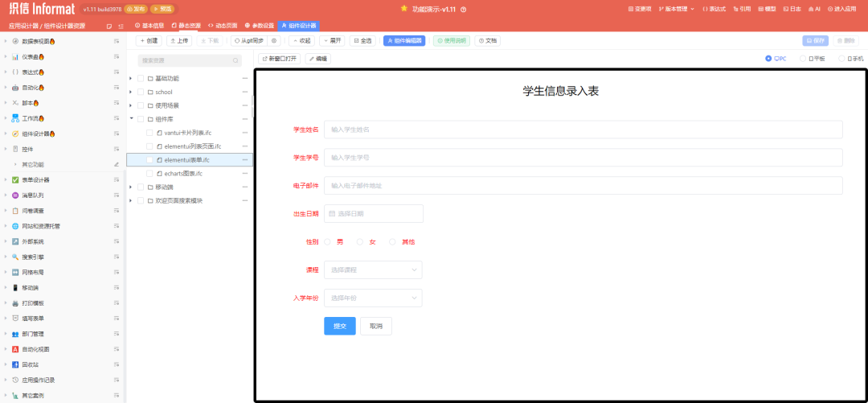The height and width of the screenshot is (403, 868).
Task: Click the git sync settings gear icon
Action: click(275, 40)
